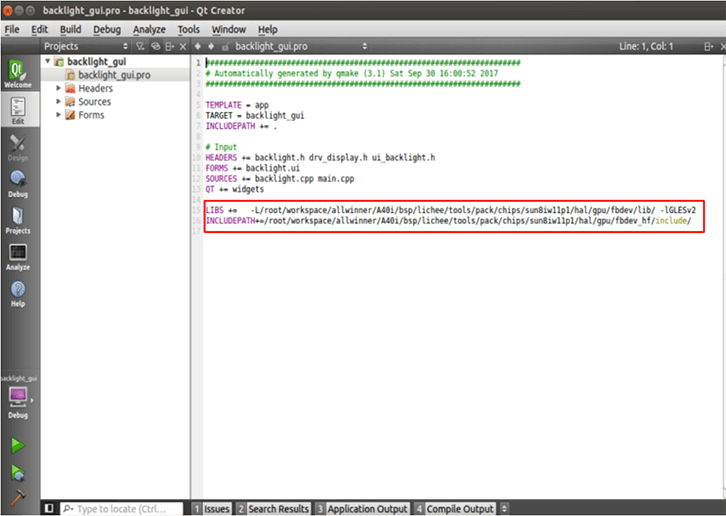Viewport: 726px width, 516px height.
Task: Open the Help mode
Action: point(18,294)
